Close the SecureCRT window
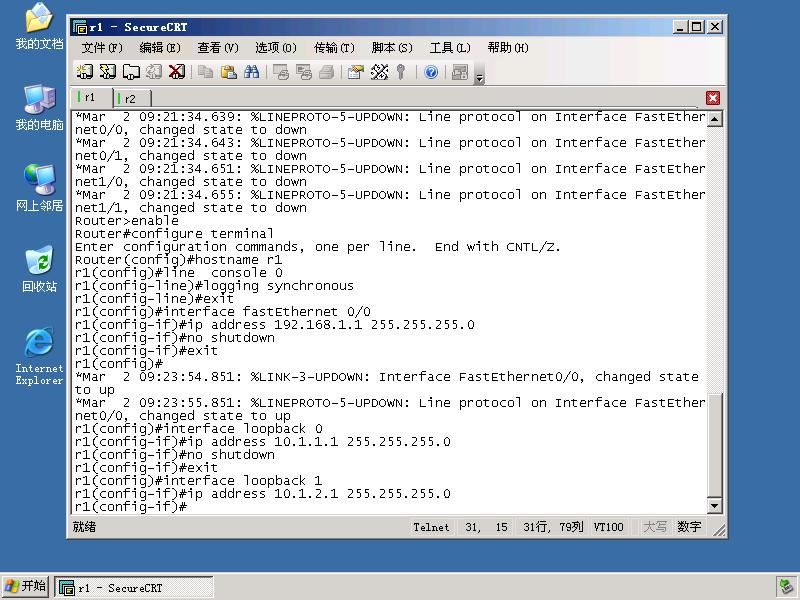Screen dimensions: 800x600 pyautogui.click(x=715, y=27)
